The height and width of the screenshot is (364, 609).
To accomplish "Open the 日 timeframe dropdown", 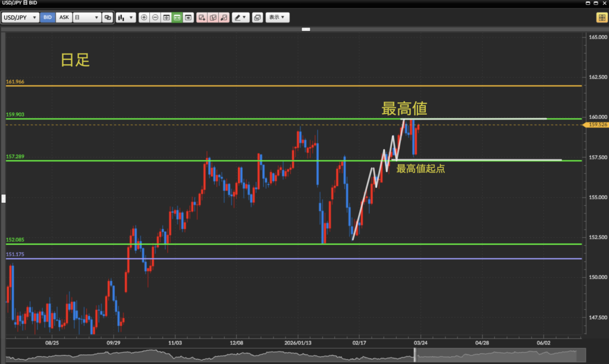I will 86,18.
